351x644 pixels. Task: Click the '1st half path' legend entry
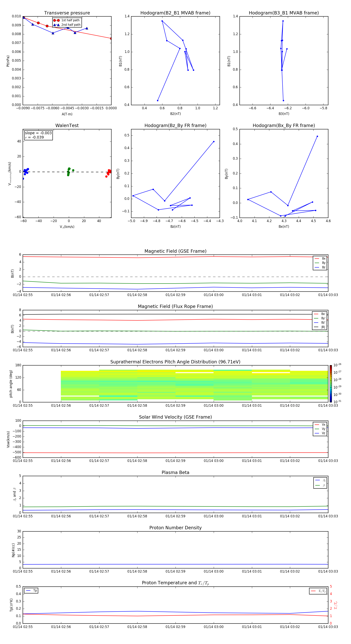click(66, 20)
